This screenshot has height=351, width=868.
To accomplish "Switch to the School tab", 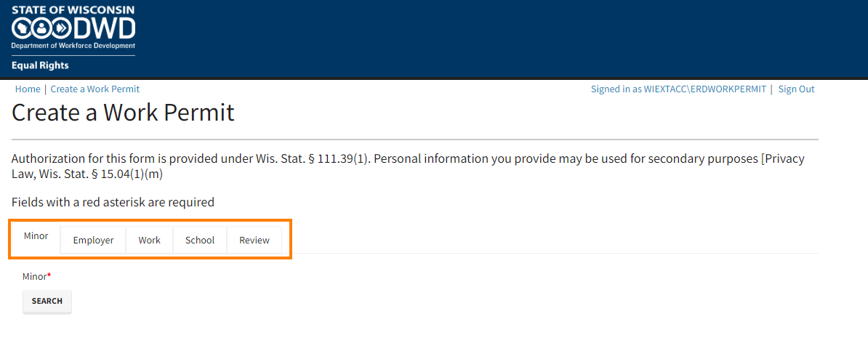I will (x=200, y=240).
